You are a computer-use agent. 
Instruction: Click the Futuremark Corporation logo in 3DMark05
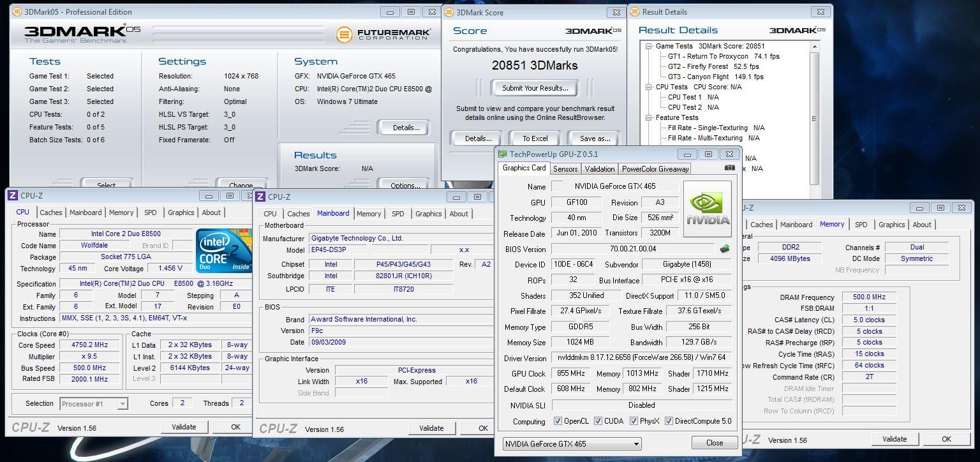pyautogui.click(x=383, y=34)
